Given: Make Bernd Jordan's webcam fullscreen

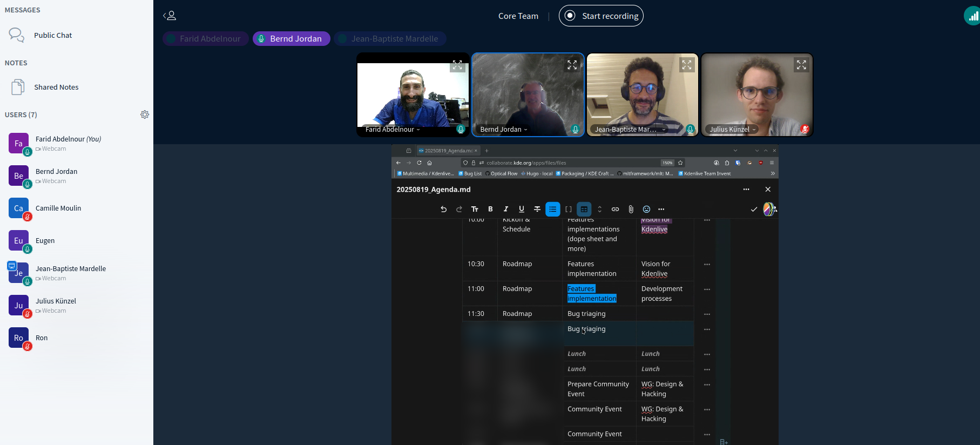Looking at the screenshot, I should (x=572, y=65).
